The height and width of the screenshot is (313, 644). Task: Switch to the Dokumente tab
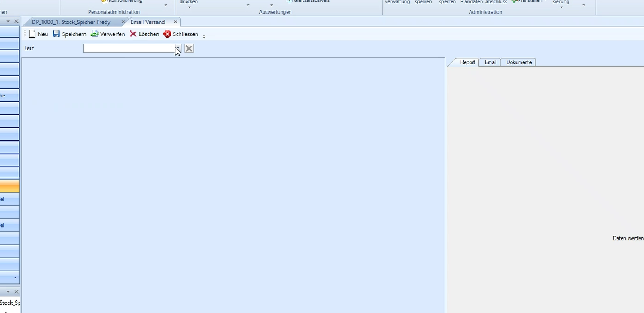coord(519,63)
